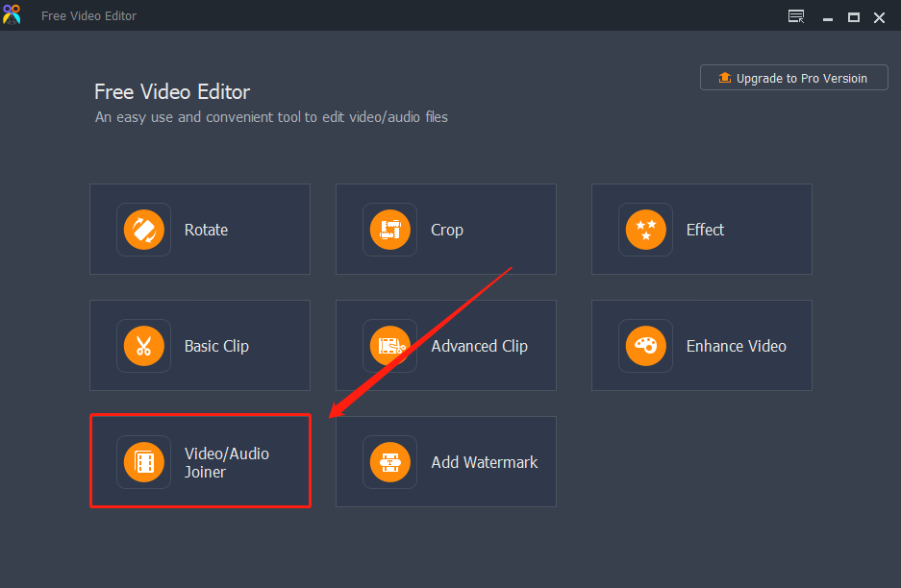Image resolution: width=901 pixels, height=588 pixels.
Task: Click the orange Crop icon
Action: point(389,230)
